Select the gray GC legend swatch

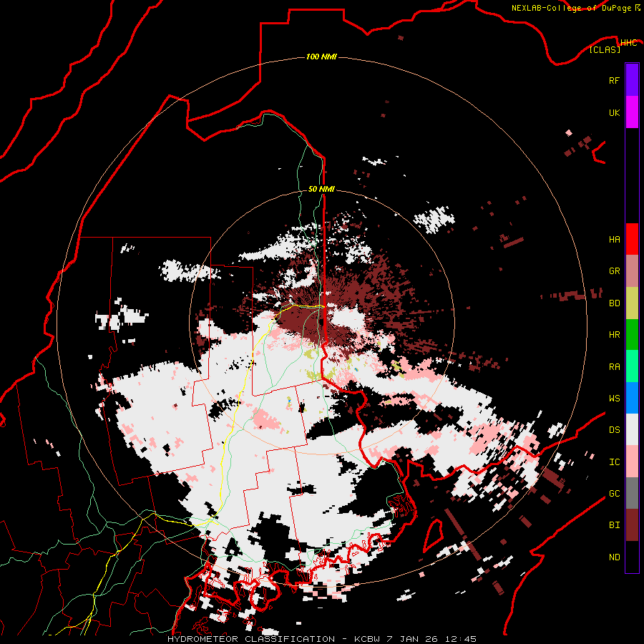tap(632, 493)
